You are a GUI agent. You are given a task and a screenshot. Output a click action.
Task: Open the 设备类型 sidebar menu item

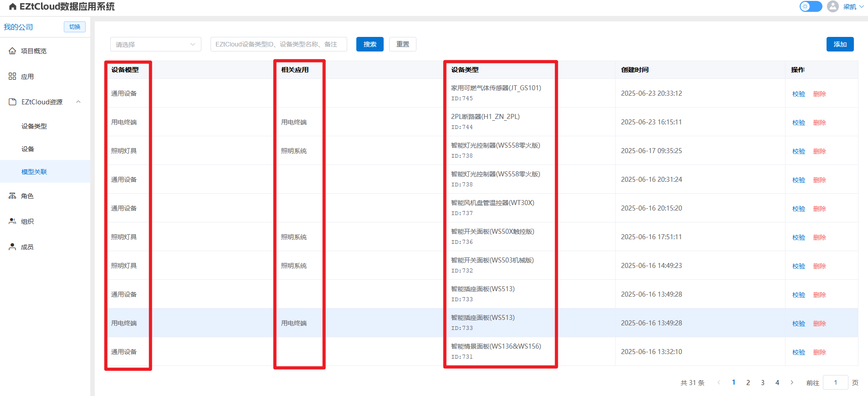tap(34, 126)
